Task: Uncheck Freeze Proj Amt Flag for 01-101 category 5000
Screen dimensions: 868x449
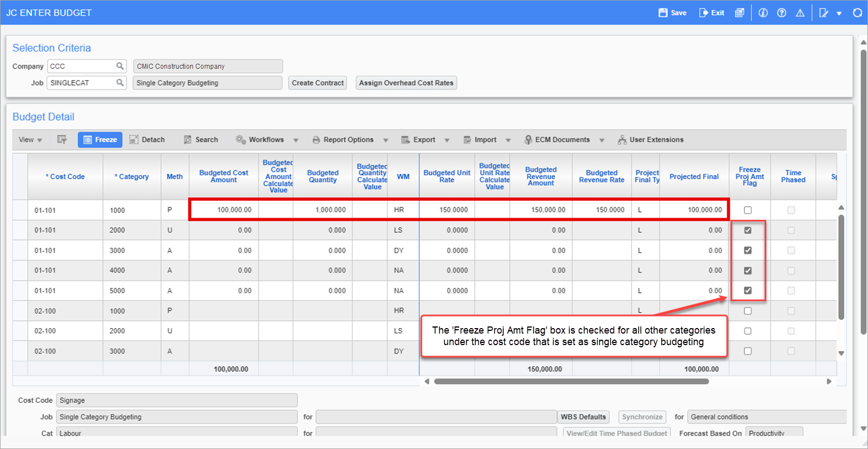Action: pos(748,290)
